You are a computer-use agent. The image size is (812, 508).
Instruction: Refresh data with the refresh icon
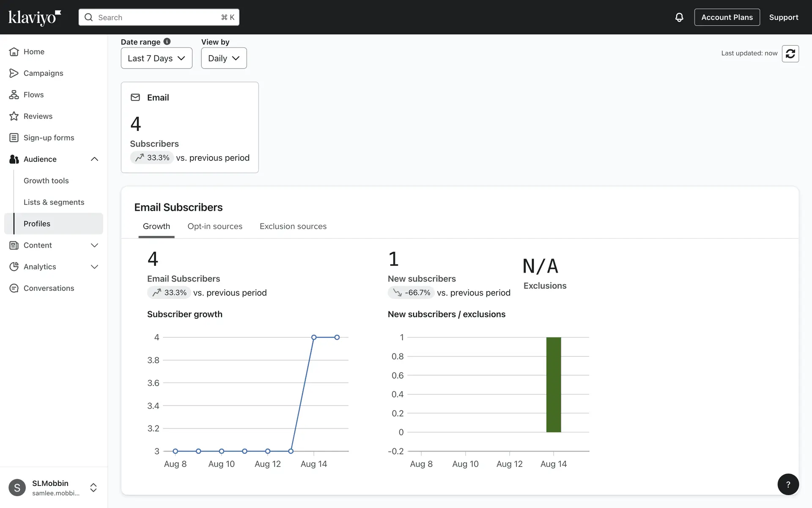point(790,54)
